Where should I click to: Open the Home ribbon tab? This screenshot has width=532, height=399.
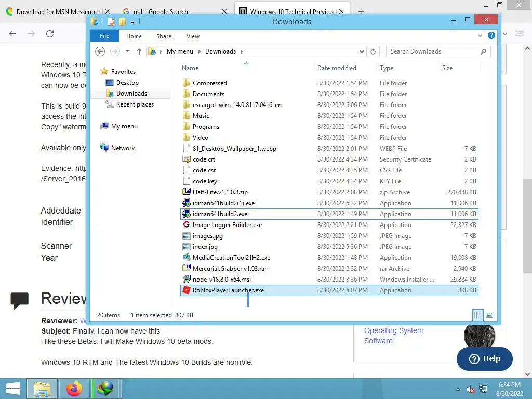[x=134, y=36]
